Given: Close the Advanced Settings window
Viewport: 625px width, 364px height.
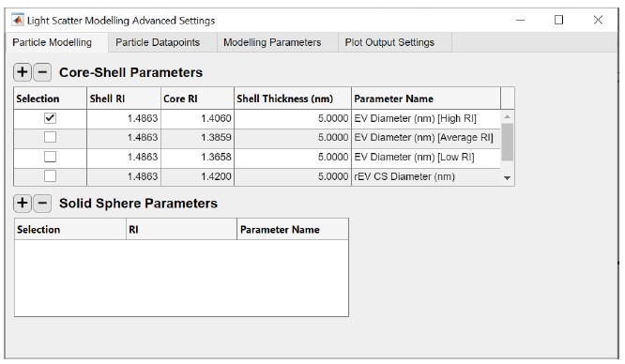Looking at the screenshot, I should pyautogui.click(x=598, y=20).
